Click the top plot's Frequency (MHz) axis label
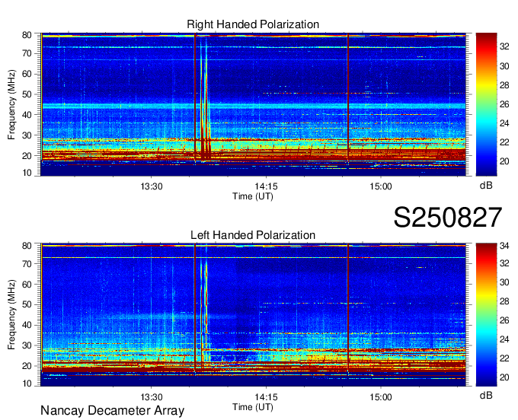Viewport: 518px width, 420px height. (11, 104)
